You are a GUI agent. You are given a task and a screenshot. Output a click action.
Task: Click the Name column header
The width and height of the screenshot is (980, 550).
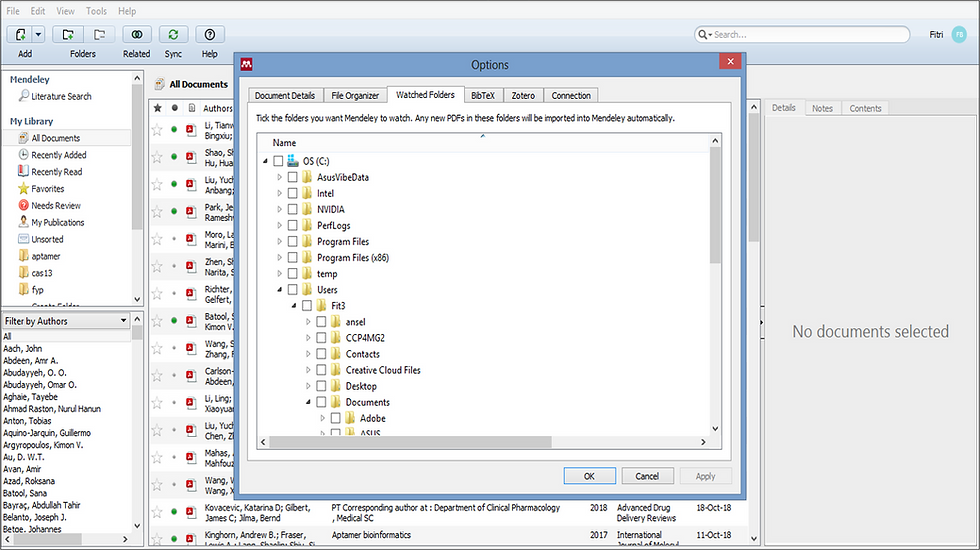point(284,142)
